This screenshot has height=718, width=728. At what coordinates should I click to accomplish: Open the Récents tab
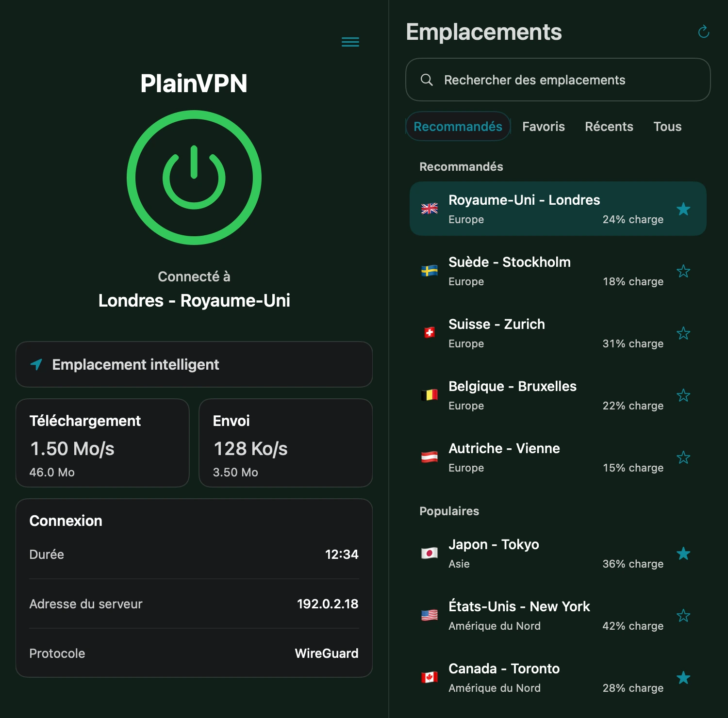coord(609,127)
